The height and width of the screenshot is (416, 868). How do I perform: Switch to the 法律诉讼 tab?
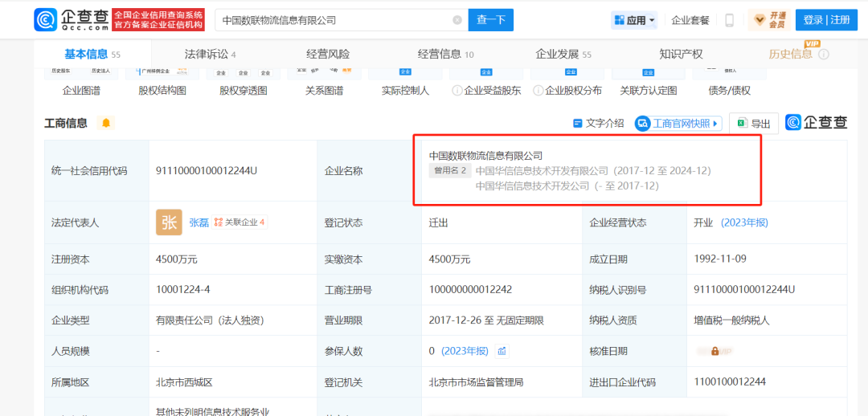click(x=210, y=55)
